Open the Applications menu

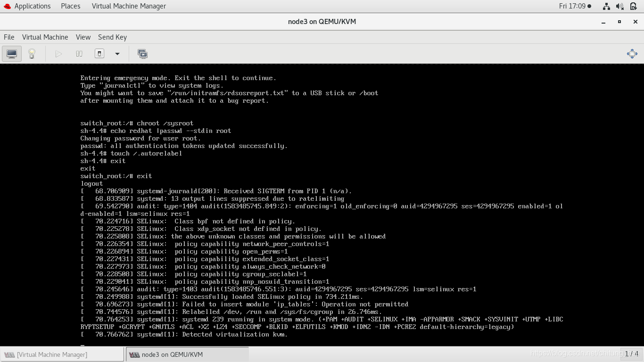pos(33,6)
